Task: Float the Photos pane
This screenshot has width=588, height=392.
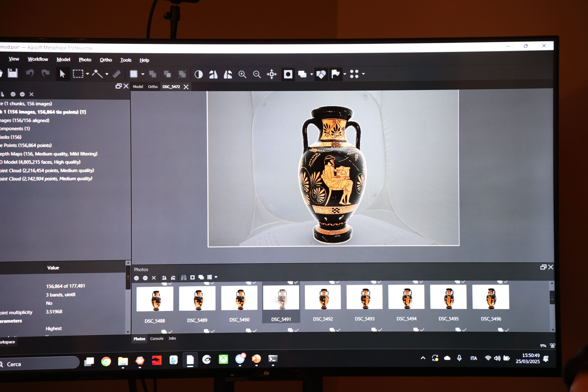Action: 543,267
